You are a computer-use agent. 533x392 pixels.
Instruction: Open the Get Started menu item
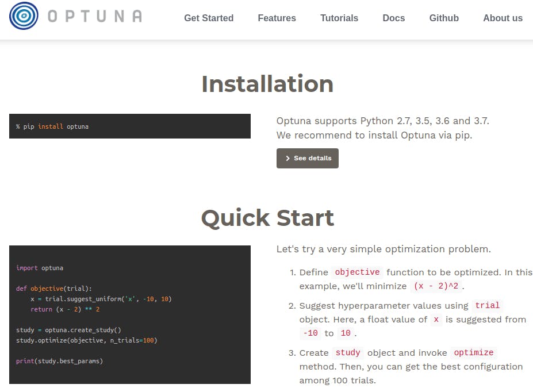[209, 18]
